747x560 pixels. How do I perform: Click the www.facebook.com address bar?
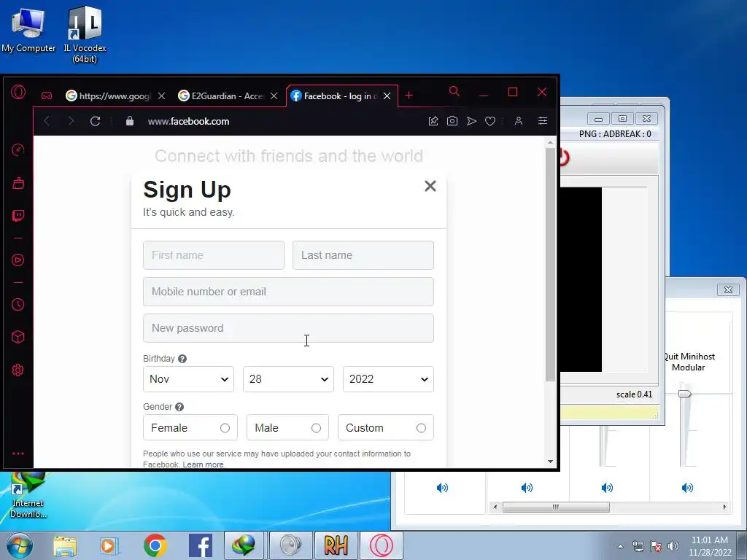click(188, 121)
